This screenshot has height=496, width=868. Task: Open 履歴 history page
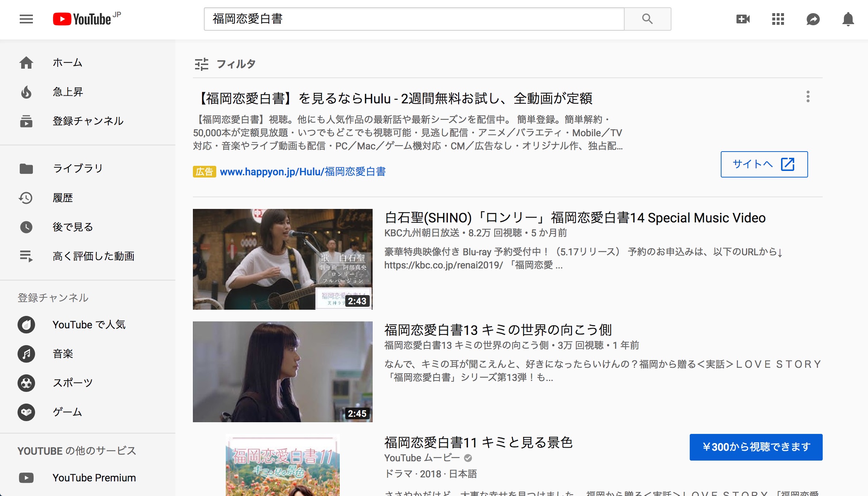point(88,198)
